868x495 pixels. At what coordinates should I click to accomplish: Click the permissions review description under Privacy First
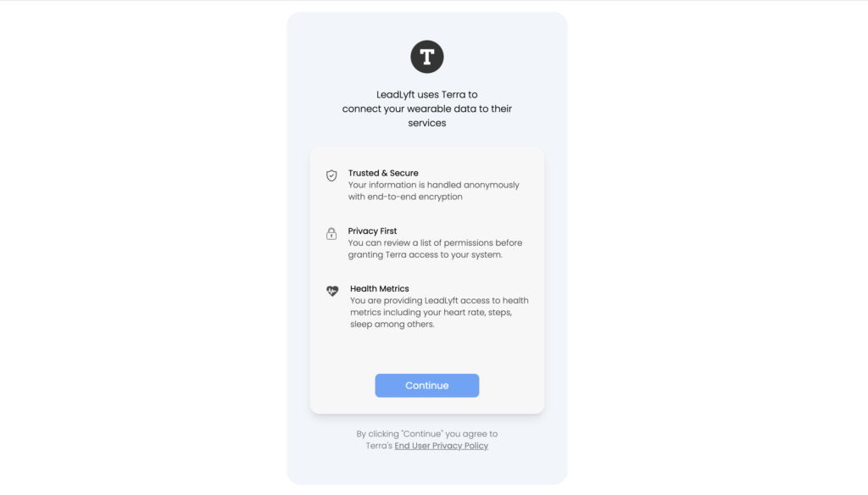pyautogui.click(x=435, y=248)
